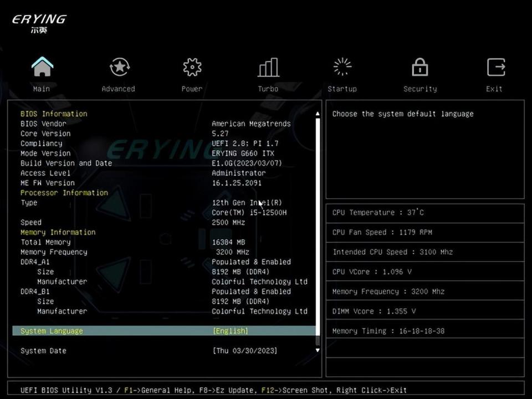Click the scrollbar down arrow

tap(318, 350)
